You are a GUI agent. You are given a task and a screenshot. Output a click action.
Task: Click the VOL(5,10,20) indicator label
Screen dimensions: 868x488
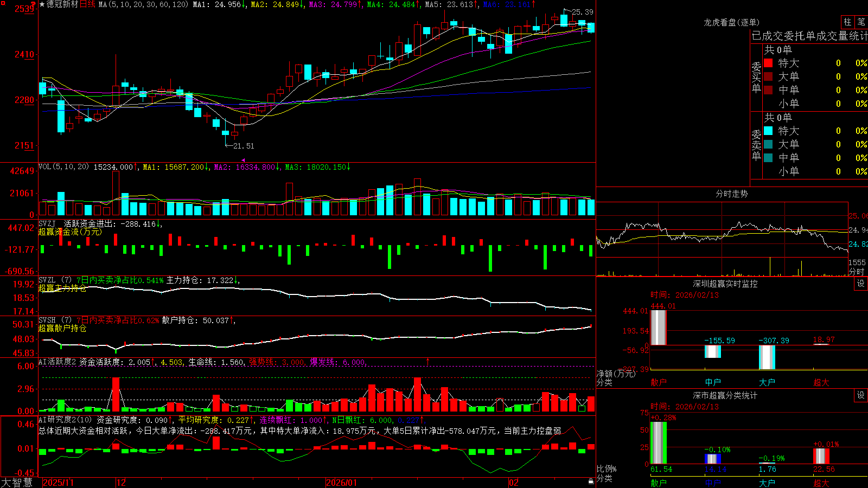coord(63,167)
